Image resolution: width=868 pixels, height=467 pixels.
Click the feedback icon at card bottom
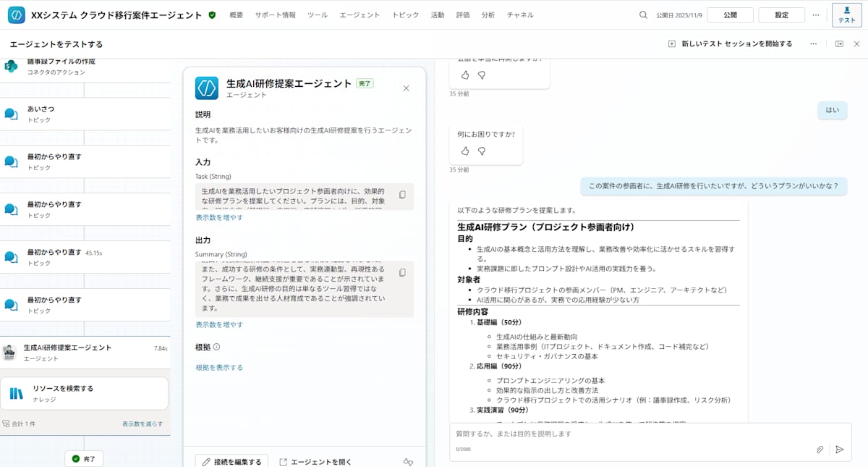click(408, 462)
